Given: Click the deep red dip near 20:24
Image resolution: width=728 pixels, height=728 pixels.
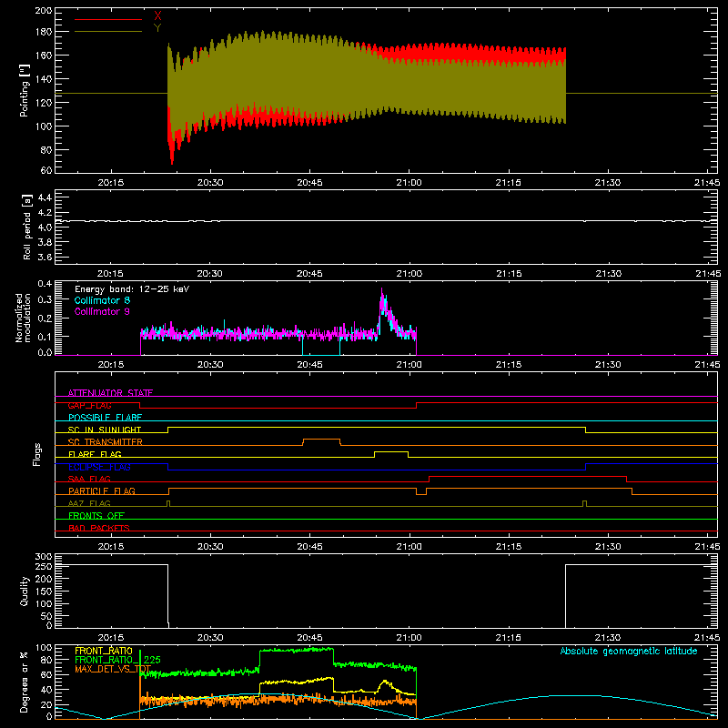Looking at the screenshot, I should [172, 151].
